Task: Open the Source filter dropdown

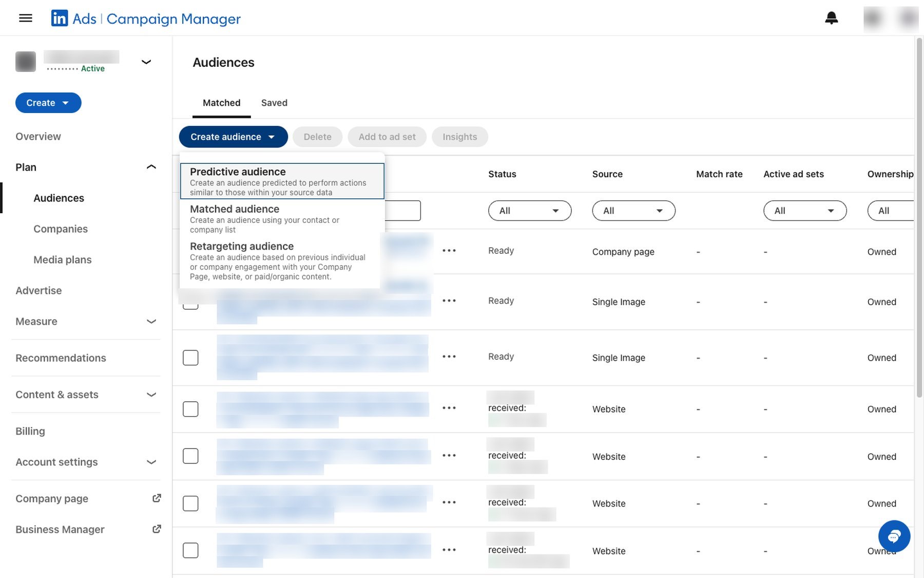Action: pyautogui.click(x=633, y=211)
